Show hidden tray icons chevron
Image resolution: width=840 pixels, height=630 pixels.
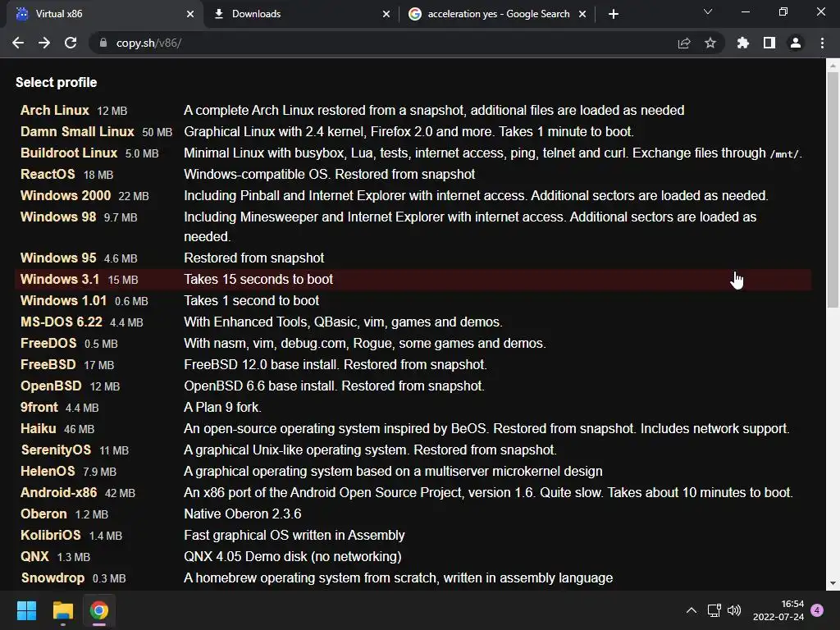[x=692, y=610]
